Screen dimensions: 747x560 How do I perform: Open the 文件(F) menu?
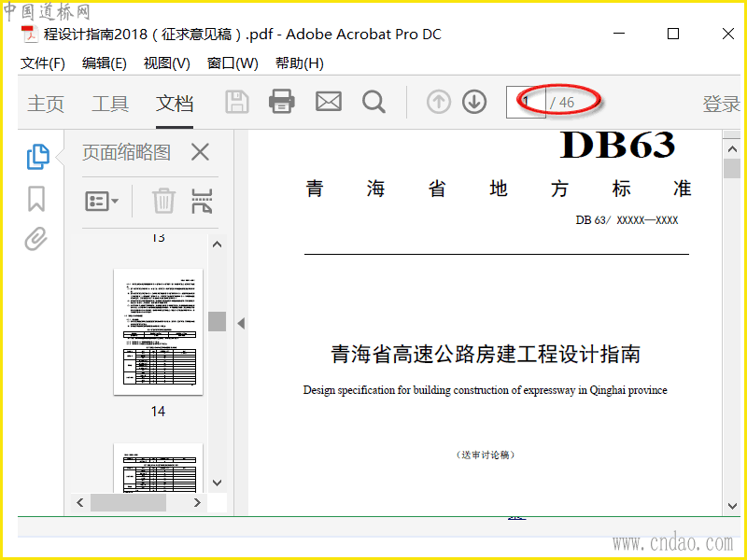(42, 63)
